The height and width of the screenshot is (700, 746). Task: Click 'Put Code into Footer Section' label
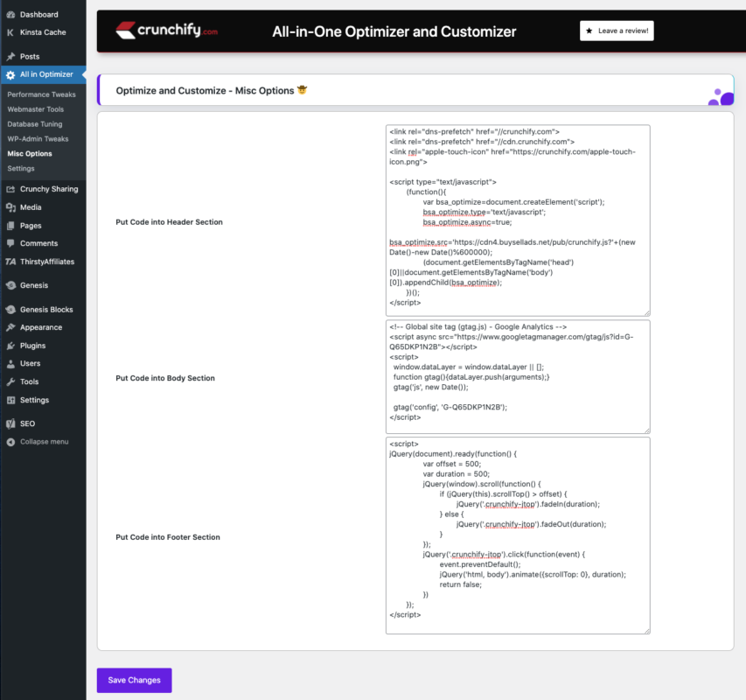coord(167,537)
